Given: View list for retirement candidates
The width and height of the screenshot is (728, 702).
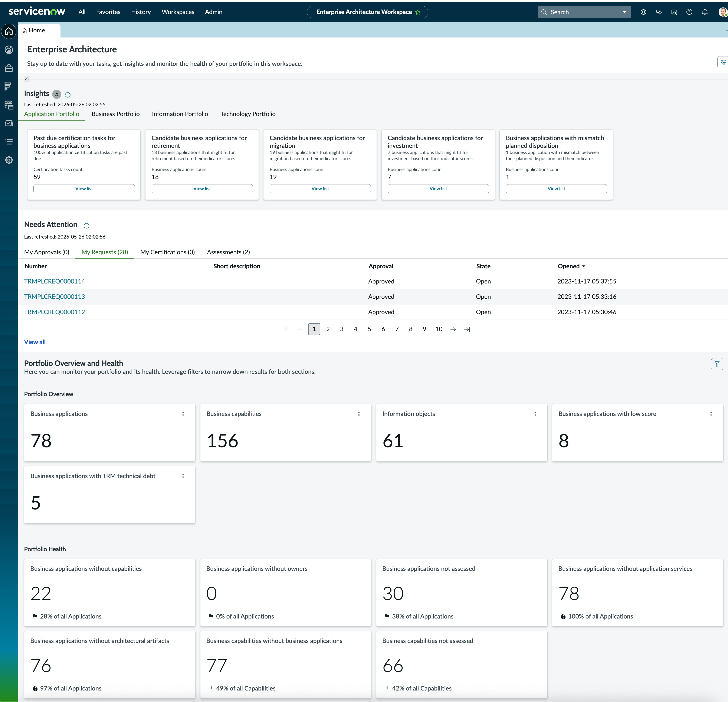Looking at the screenshot, I should click(202, 189).
